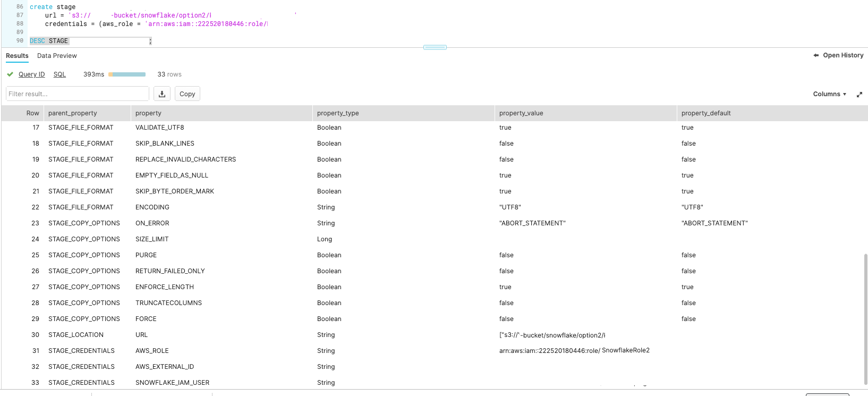This screenshot has width=868, height=396.
Task: Click the green query success checkmark
Action: click(10, 74)
